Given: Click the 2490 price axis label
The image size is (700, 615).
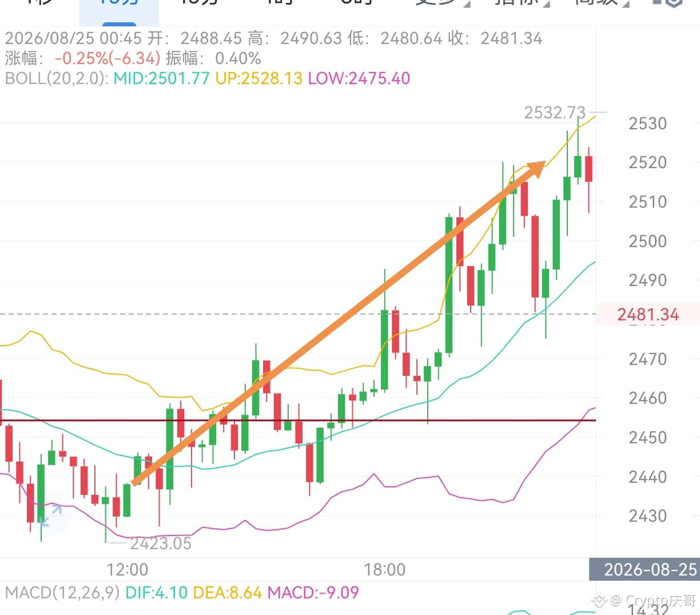Looking at the screenshot, I should (x=648, y=280).
